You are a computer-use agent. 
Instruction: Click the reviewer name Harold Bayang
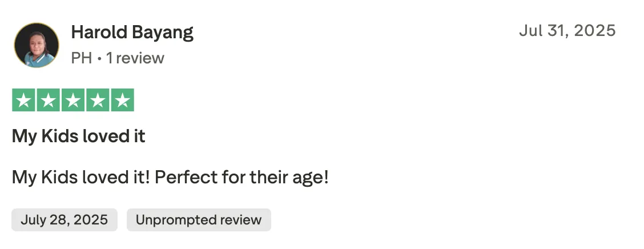pyautogui.click(x=132, y=33)
